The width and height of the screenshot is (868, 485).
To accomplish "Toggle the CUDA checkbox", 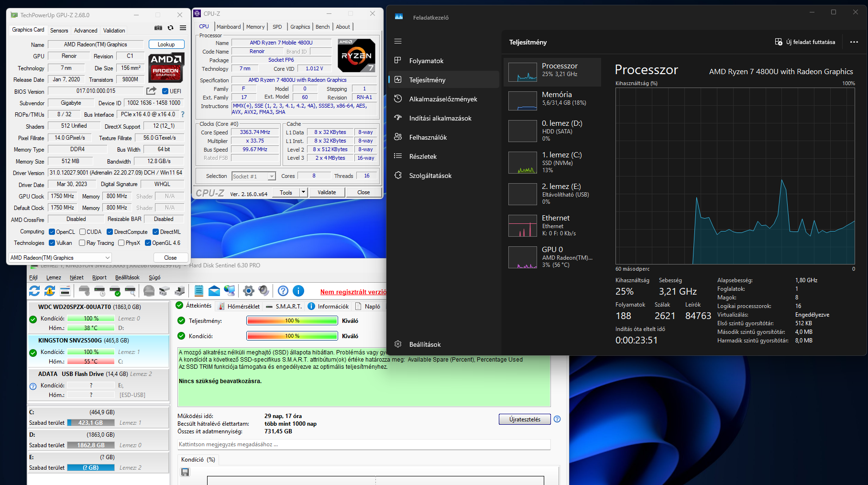I will [x=82, y=232].
